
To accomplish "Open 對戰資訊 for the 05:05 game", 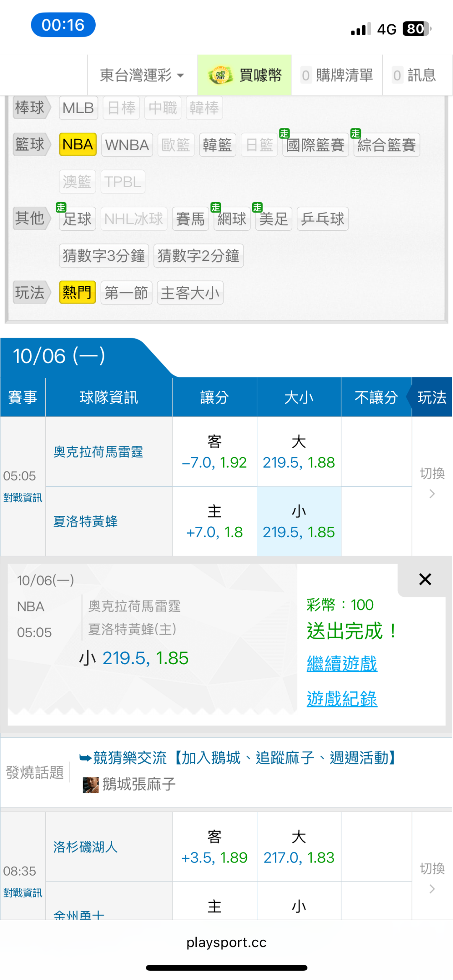I will [x=23, y=498].
